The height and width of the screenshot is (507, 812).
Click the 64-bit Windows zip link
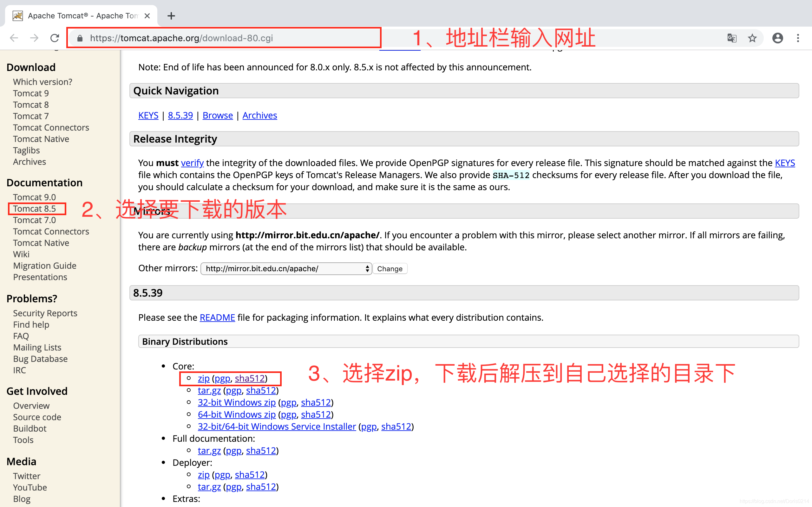[x=237, y=414]
